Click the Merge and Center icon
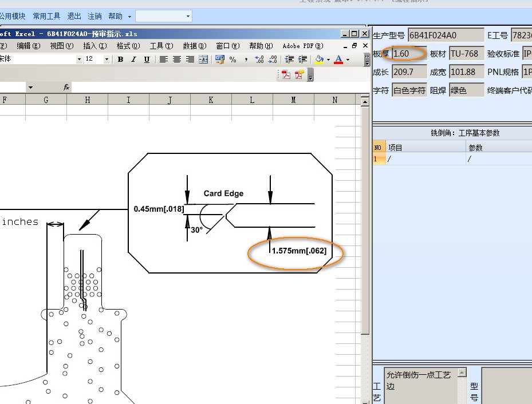This screenshot has width=532, height=404. pyautogui.click(x=203, y=60)
